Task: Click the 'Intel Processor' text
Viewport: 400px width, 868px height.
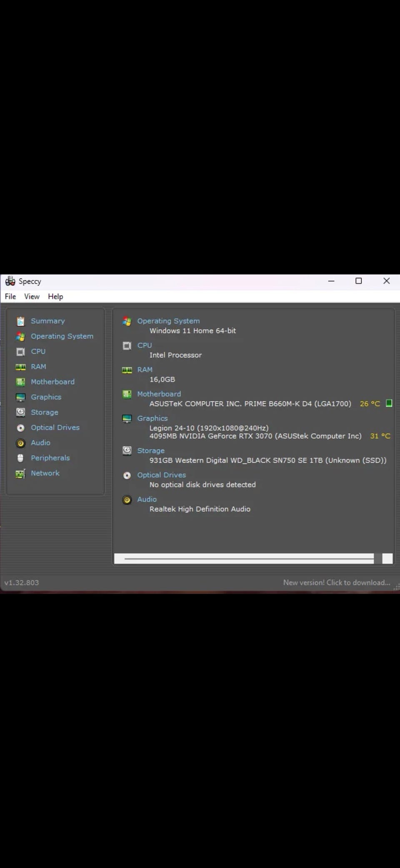Action: [175, 355]
